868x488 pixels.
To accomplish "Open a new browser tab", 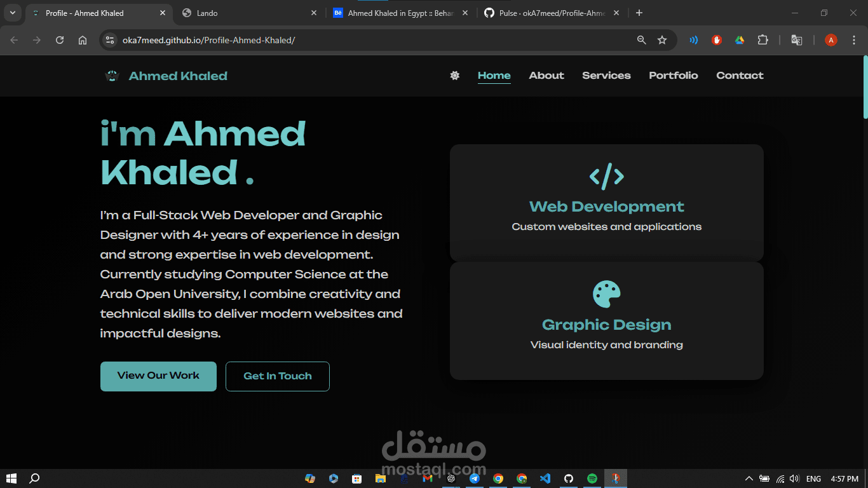I will tap(639, 13).
